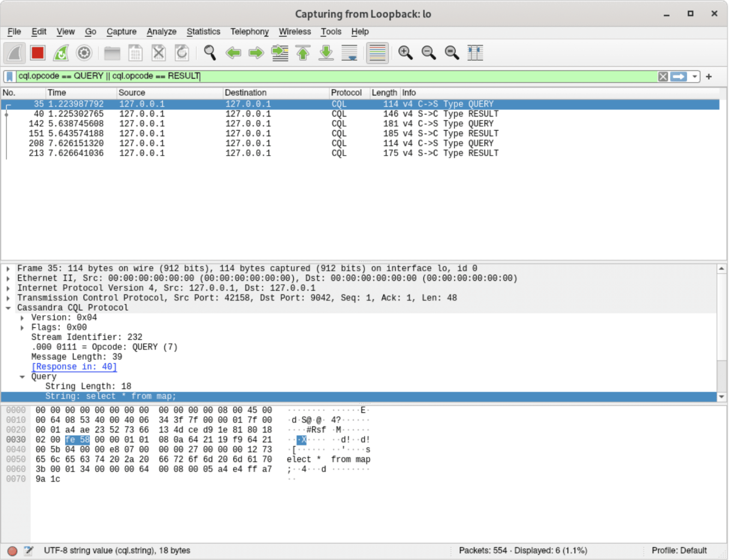The image size is (729, 560).
Task: Click details pane scrollbar down arrow
Action: 721,397
